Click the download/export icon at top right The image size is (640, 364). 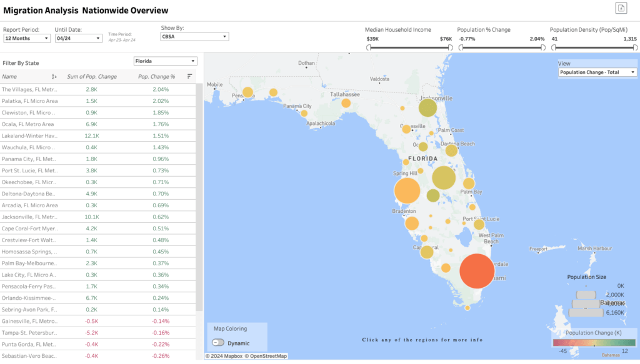[621, 8]
